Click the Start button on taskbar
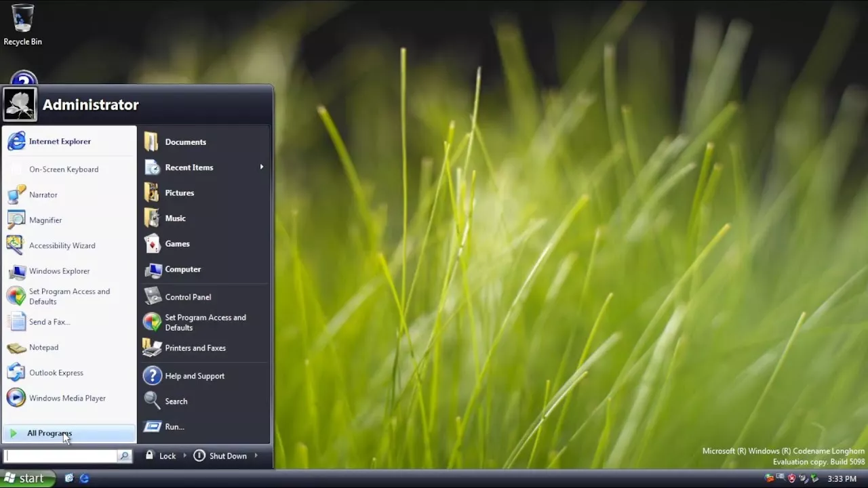 click(24, 479)
